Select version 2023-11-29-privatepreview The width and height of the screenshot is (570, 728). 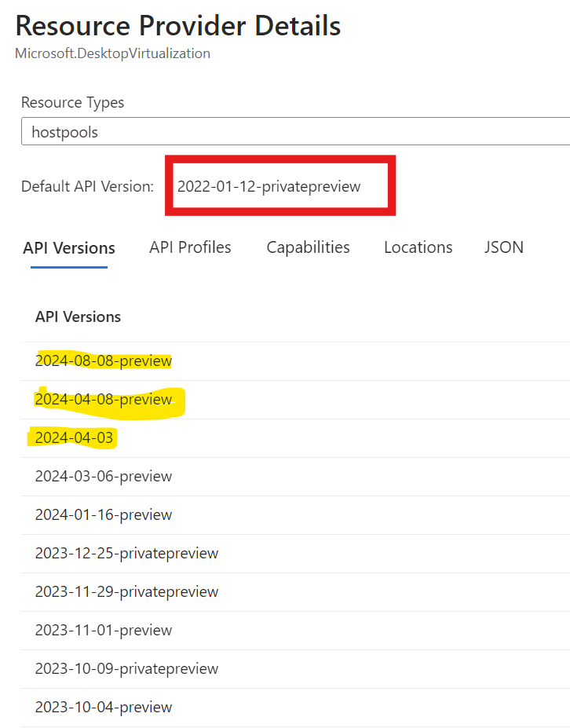(x=126, y=591)
